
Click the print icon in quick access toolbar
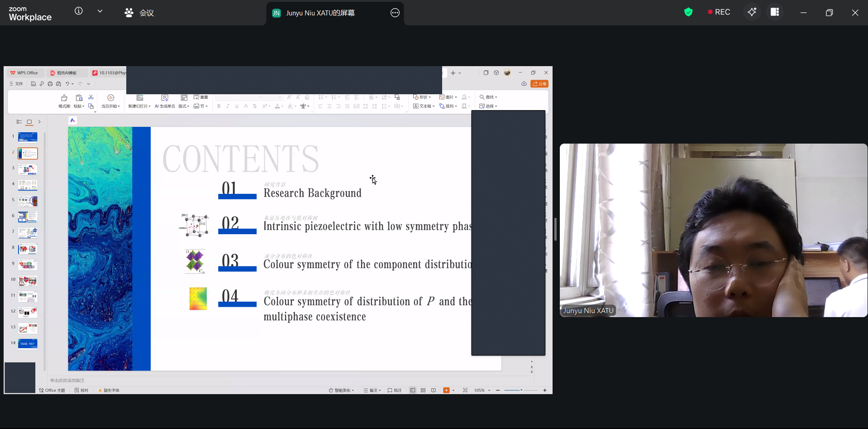(x=50, y=84)
